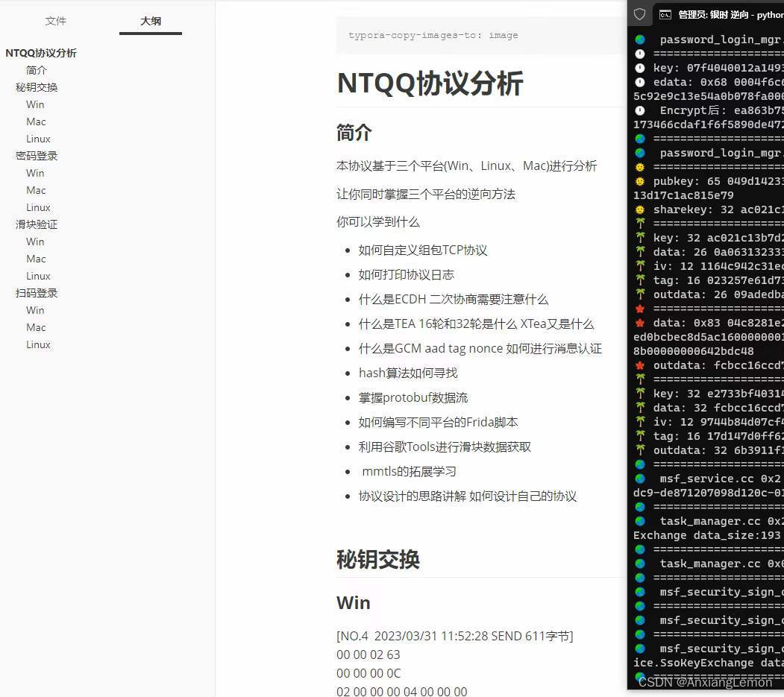Click the 让你同时掌握三个平台的逆向方法 line
This screenshot has height=697, width=784.
[425, 194]
